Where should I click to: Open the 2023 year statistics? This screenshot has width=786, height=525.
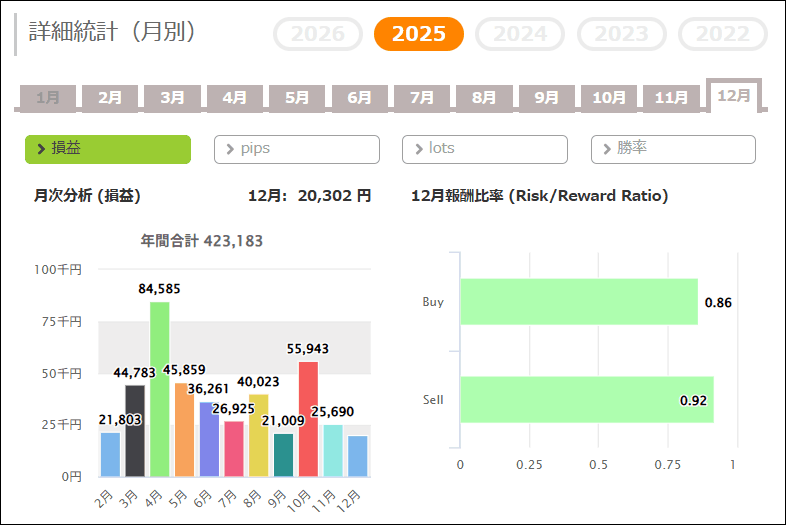[621, 34]
